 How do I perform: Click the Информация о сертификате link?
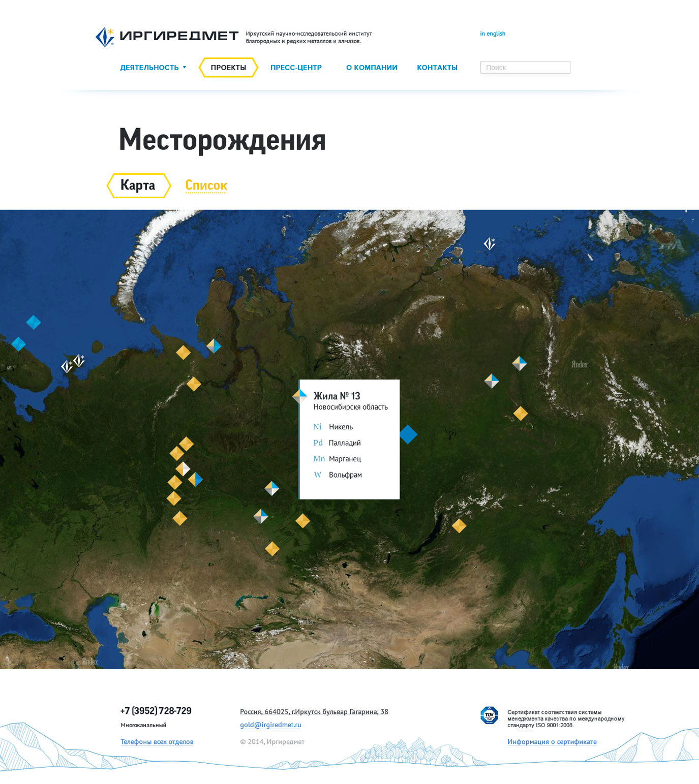point(552,742)
